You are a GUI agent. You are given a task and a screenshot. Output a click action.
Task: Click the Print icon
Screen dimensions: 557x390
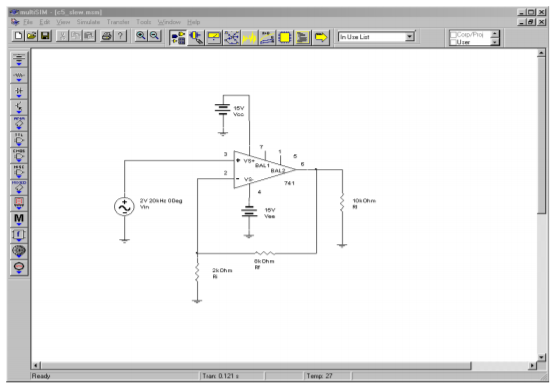[x=107, y=36]
